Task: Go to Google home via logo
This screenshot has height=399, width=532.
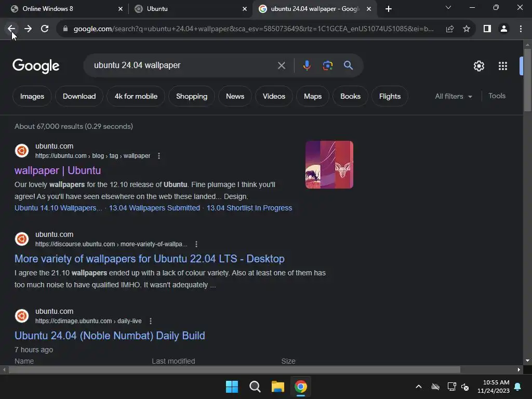Action: pos(36,66)
